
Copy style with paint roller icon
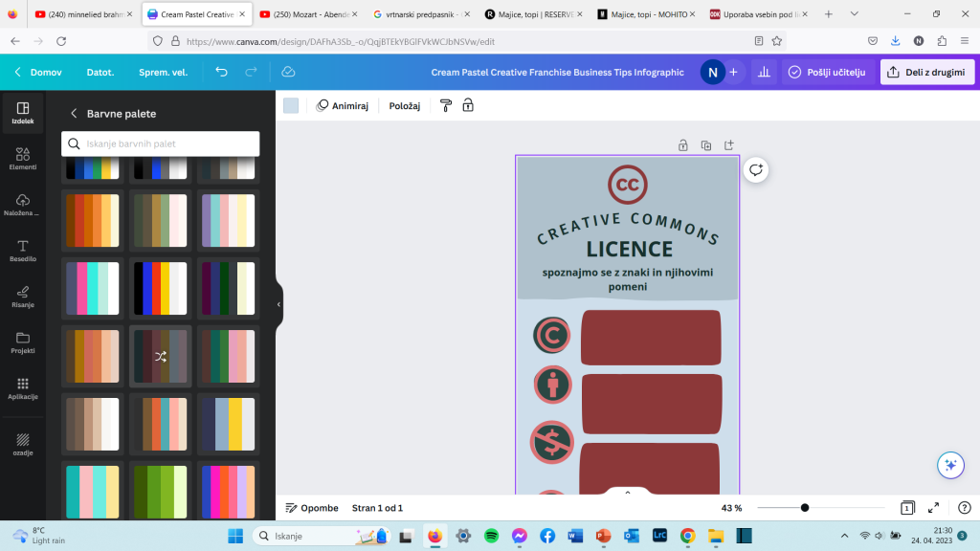coord(446,105)
